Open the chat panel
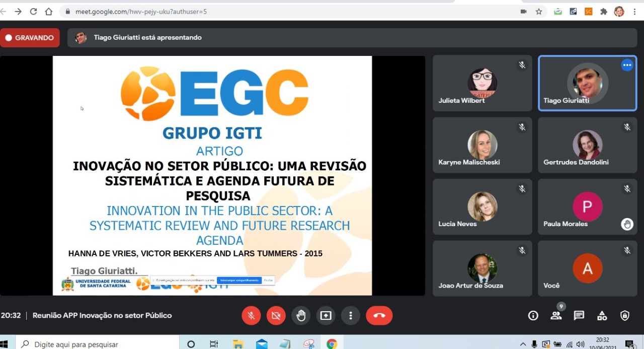 579,316
